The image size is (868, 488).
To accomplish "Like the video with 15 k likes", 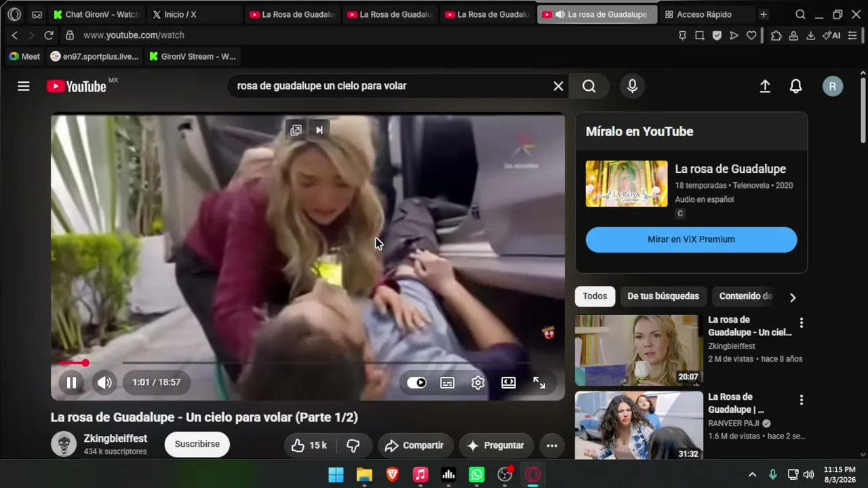I will click(x=310, y=445).
